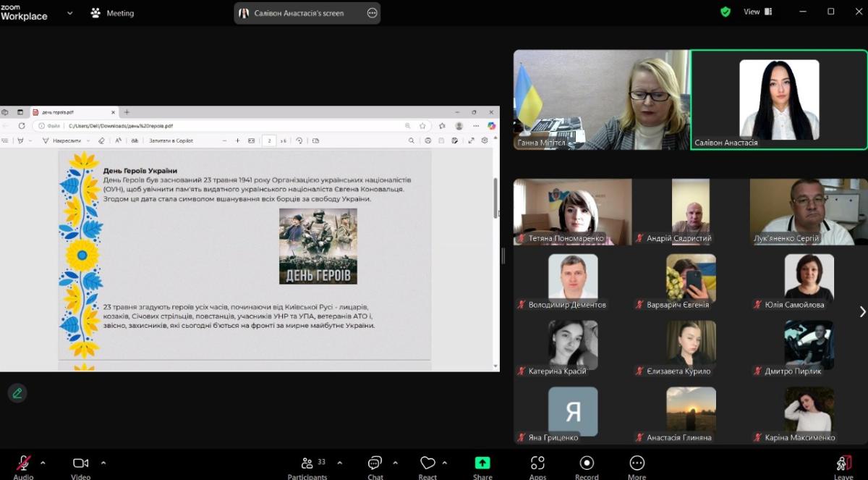Click the encryption shield icon
The height and width of the screenshot is (480, 868).
(x=726, y=12)
